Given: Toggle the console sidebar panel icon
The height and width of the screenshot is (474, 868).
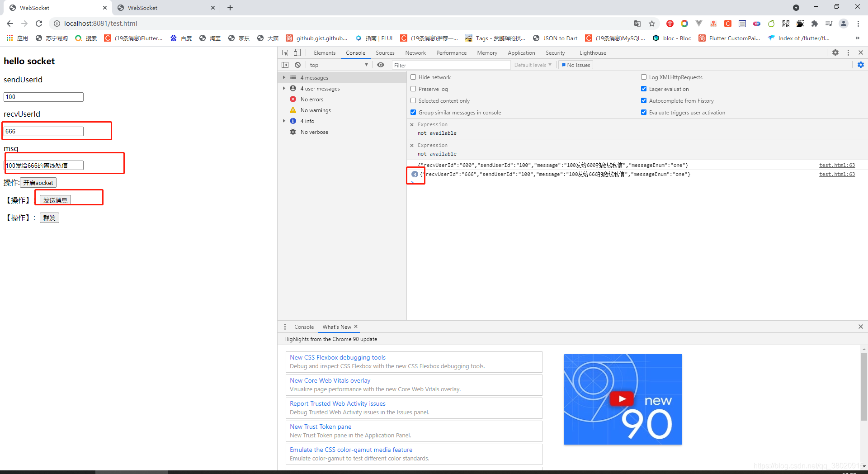Looking at the screenshot, I should [x=285, y=65].
